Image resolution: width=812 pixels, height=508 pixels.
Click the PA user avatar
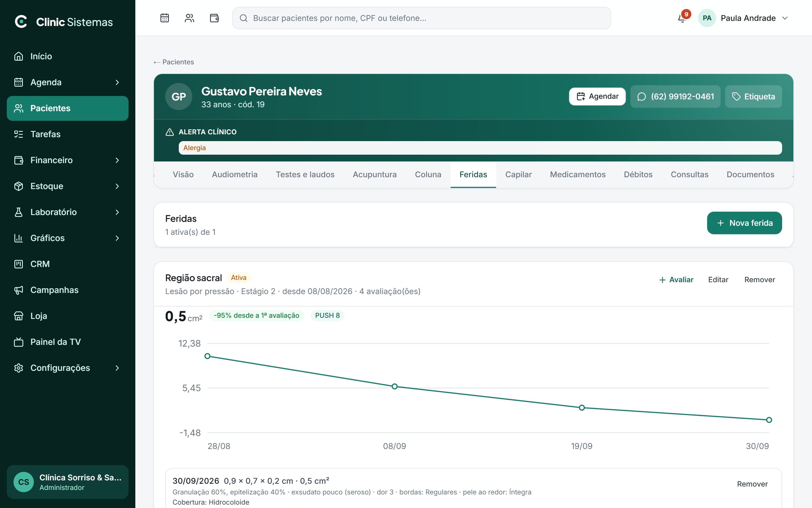click(x=707, y=18)
